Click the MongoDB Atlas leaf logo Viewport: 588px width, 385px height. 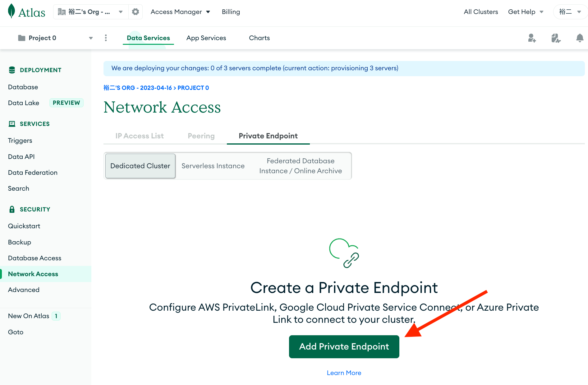coord(11,12)
